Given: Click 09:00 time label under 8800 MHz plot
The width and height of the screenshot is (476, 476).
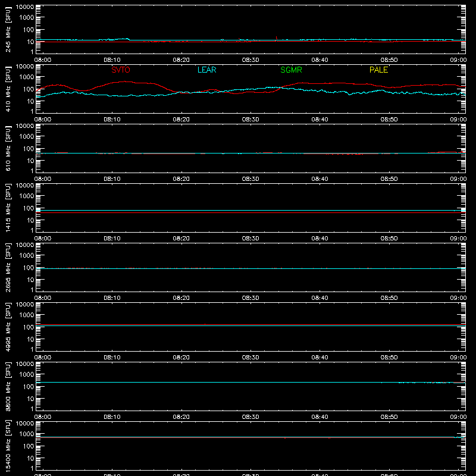Looking at the screenshot, I should tap(458, 417).
